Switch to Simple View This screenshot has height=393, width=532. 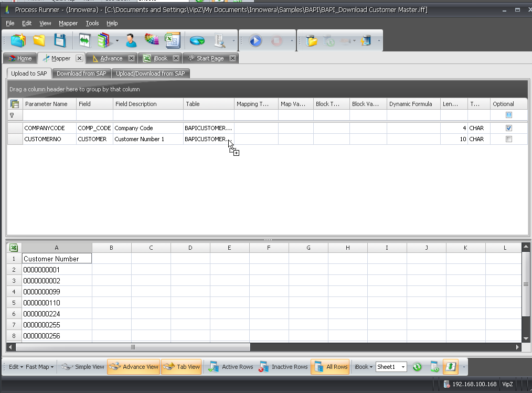(83, 367)
